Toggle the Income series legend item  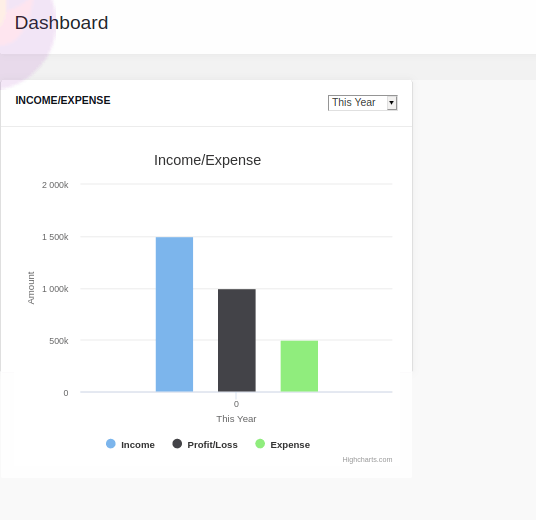point(130,444)
